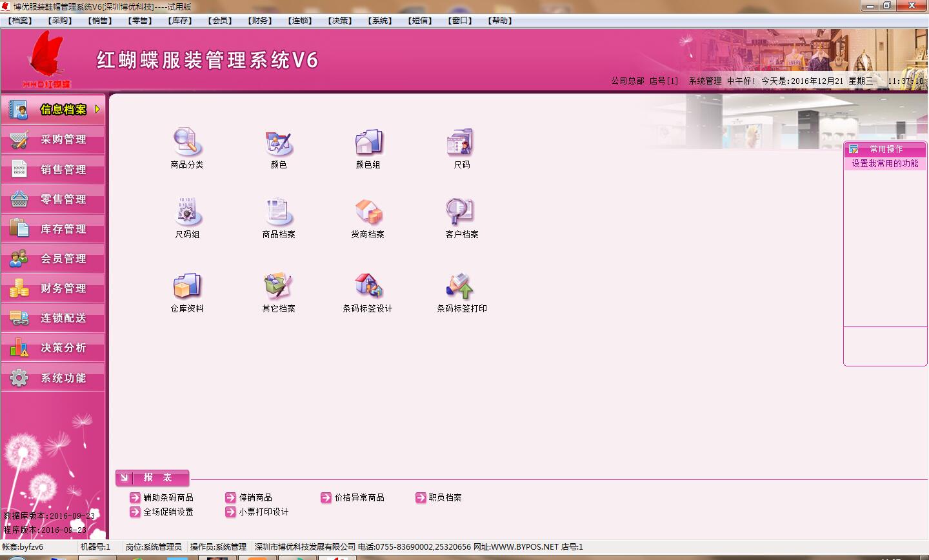The width and height of the screenshot is (929, 560).
Task: Open the 颜色 color archive icon
Action: pos(279,142)
